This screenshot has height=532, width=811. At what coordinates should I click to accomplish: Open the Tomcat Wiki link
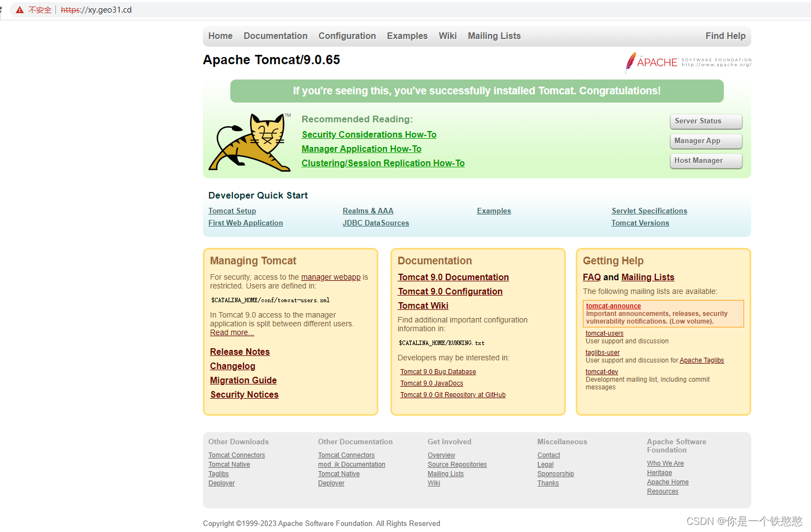pos(423,305)
